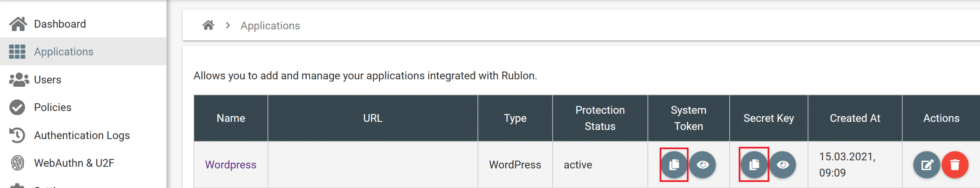Image resolution: width=980 pixels, height=188 pixels.
Task: Show the hidden Secret Key
Action: tap(782, 165)
